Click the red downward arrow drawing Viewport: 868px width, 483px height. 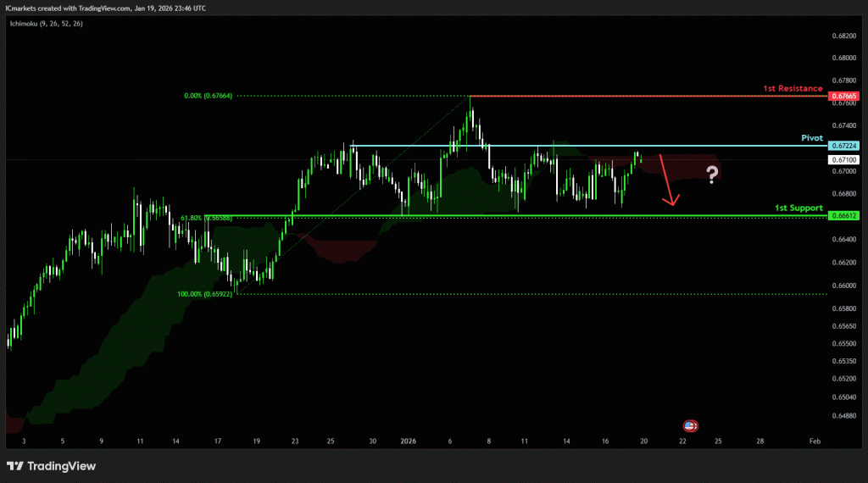click(x=667, y=180)
